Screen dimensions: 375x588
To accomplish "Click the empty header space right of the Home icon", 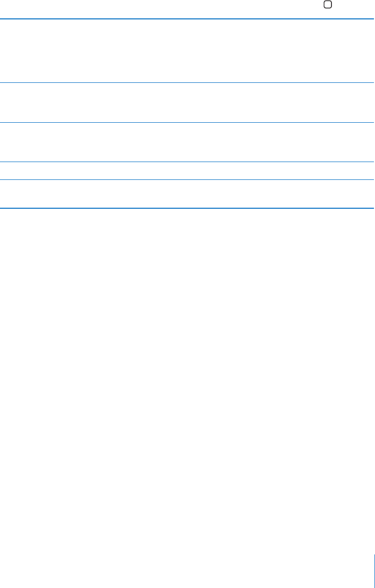I will pos(353,9).
